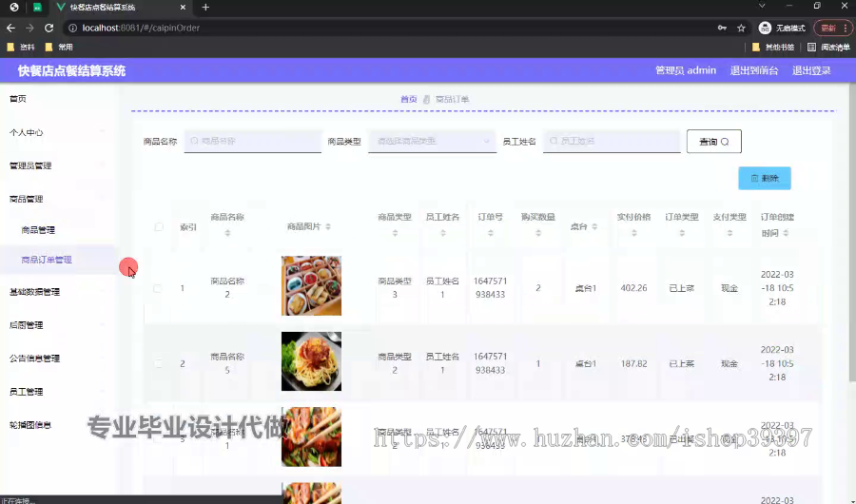Sort by the 实付价格 column arrows
The image size is (856, 504).
633,233
